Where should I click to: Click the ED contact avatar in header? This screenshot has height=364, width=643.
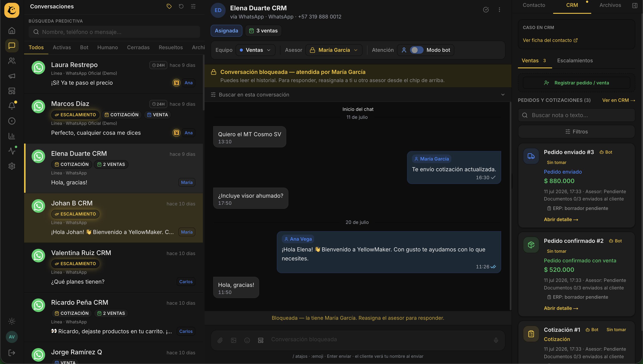coord(218,10)
